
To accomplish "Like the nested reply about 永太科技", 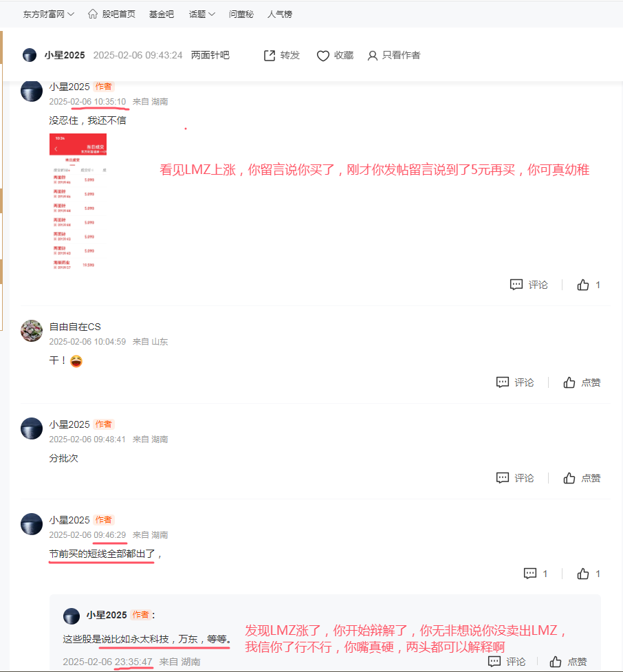I will click(568, 662).
